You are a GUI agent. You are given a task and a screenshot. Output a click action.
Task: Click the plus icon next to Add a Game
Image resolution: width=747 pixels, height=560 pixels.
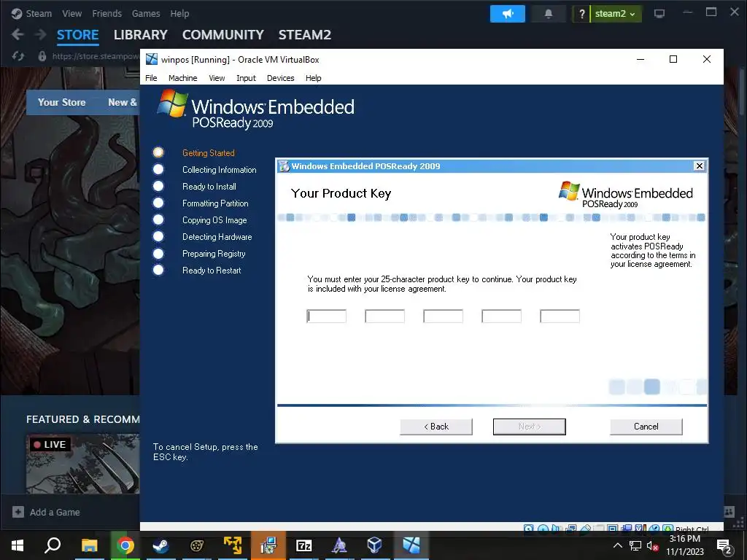click(18, 512)
